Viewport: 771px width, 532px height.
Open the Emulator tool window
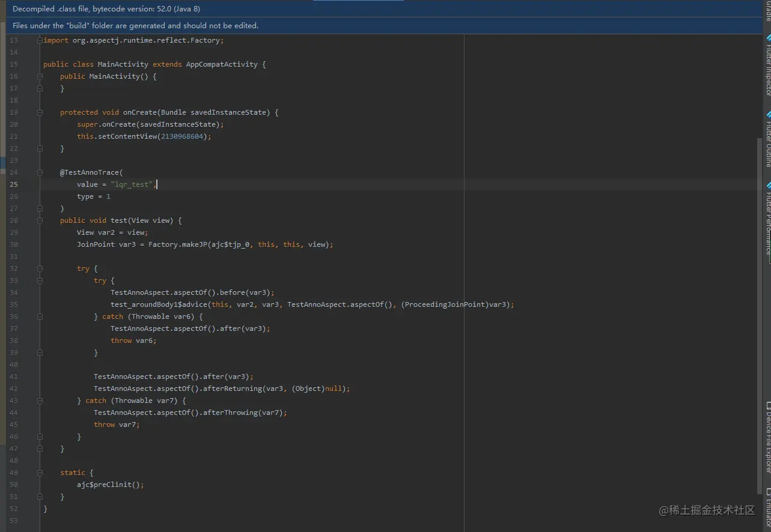pyautogui.click(x=767, y=509)
